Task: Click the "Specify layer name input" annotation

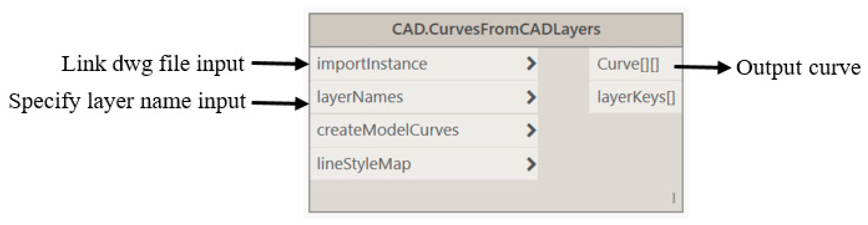Action: 127,101
